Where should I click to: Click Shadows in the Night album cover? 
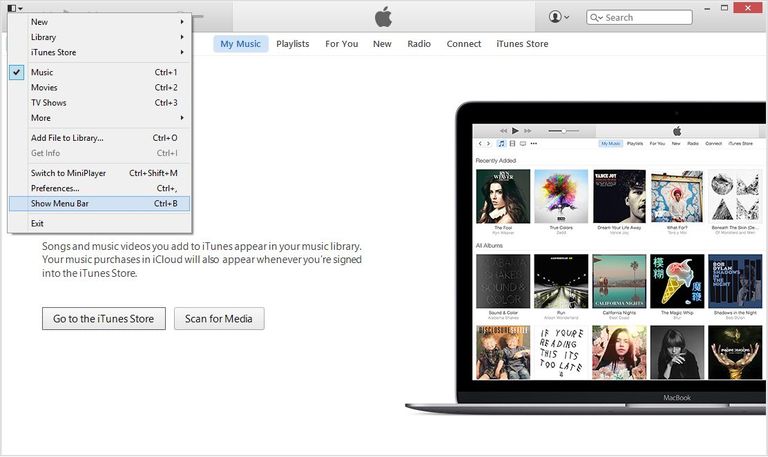(735, 281)
